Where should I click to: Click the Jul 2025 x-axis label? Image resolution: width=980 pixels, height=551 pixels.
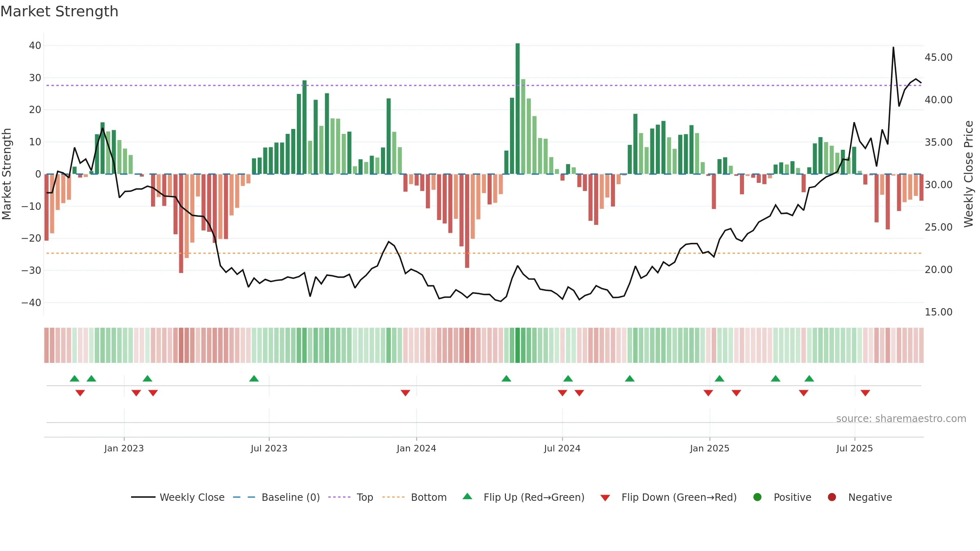coord(855,449)
